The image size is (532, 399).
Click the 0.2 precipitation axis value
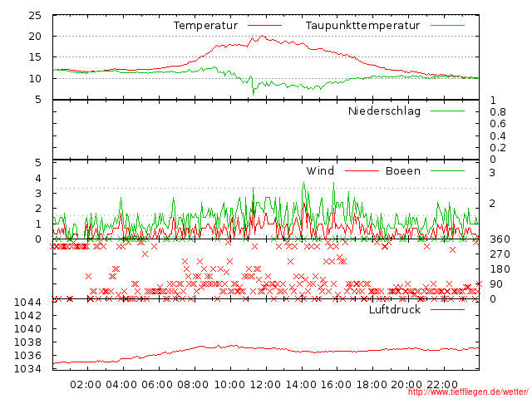(x=498, y=148)
